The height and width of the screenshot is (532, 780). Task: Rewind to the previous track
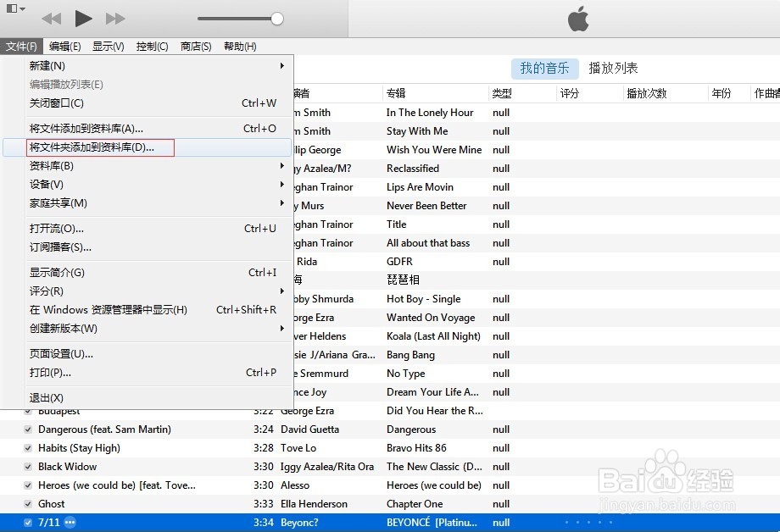[51, 18]
